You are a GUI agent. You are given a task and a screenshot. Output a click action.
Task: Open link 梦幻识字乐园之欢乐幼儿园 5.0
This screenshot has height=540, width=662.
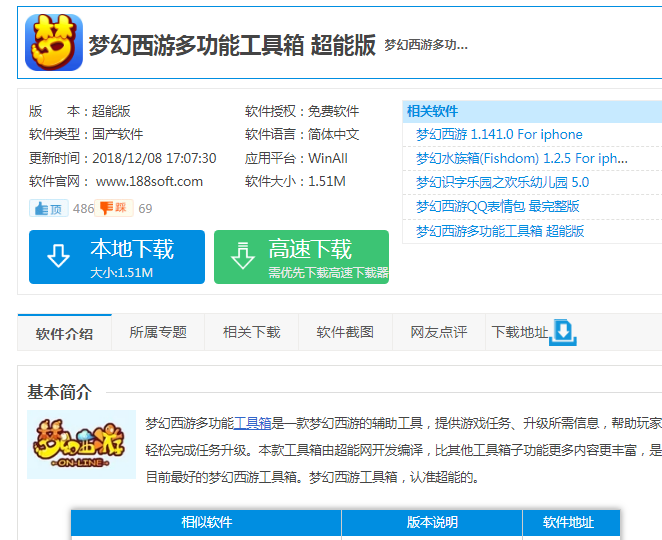point(502,182)
